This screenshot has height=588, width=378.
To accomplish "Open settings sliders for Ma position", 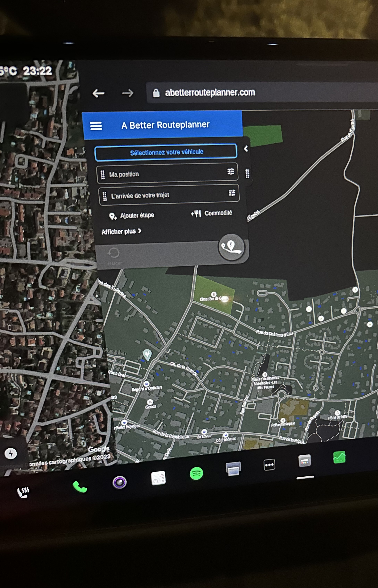I will coord(230,172).
